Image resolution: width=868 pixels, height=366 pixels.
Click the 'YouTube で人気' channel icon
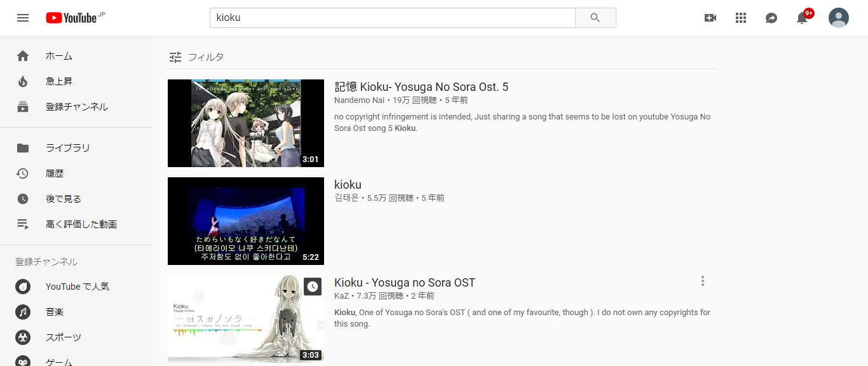pyautogui.click(x=23, y=287)
